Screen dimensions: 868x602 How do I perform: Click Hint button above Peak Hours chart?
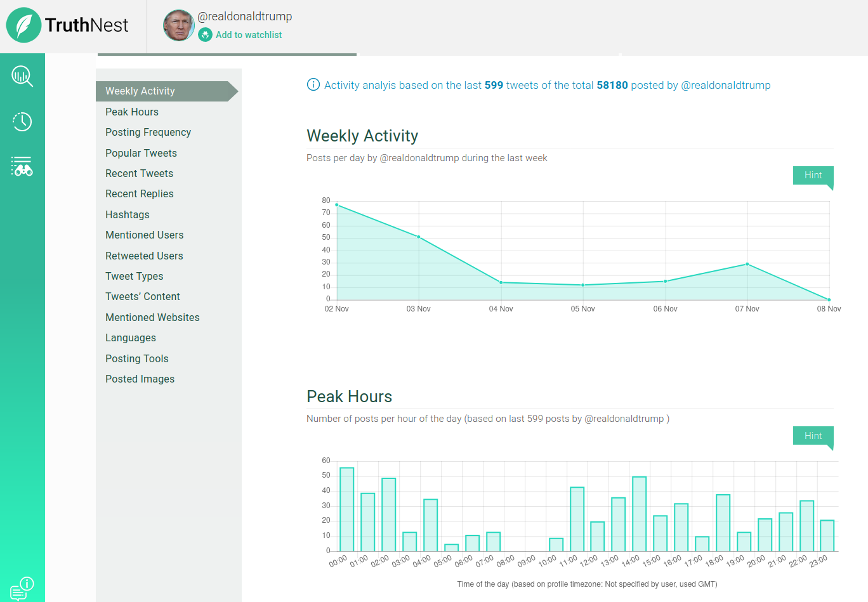pos(813,436)
